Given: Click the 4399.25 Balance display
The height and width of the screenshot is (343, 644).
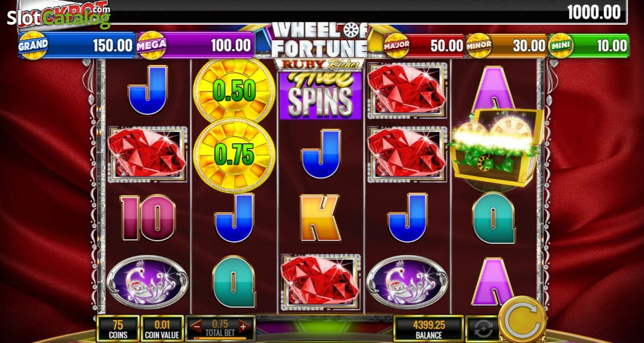Looking at the screenshot, I should (428, 329).
